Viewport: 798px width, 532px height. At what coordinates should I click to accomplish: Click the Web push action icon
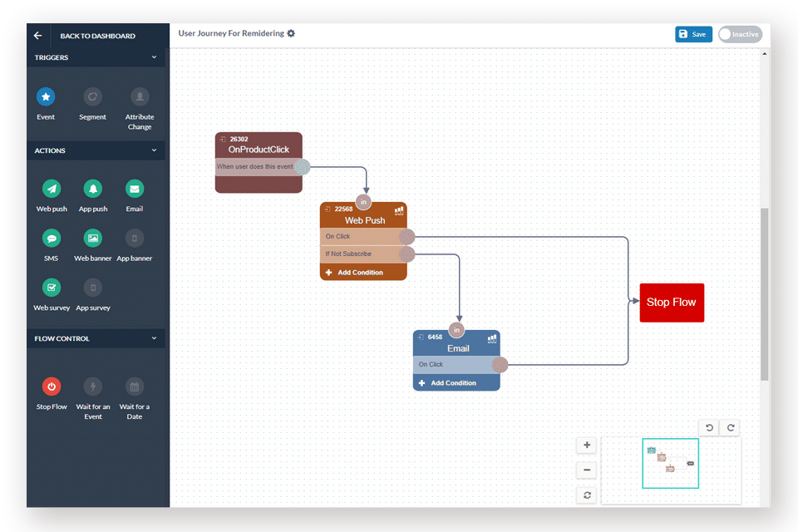52,189
